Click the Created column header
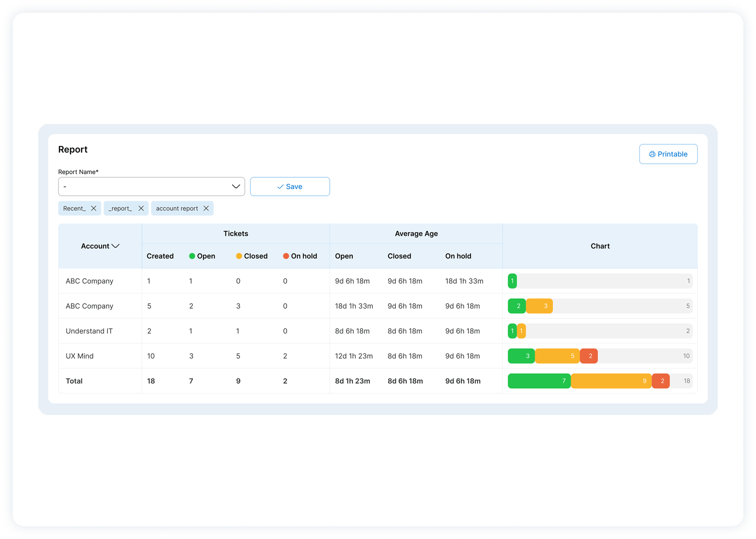756x539 pixels. click(x=160, y=256)
